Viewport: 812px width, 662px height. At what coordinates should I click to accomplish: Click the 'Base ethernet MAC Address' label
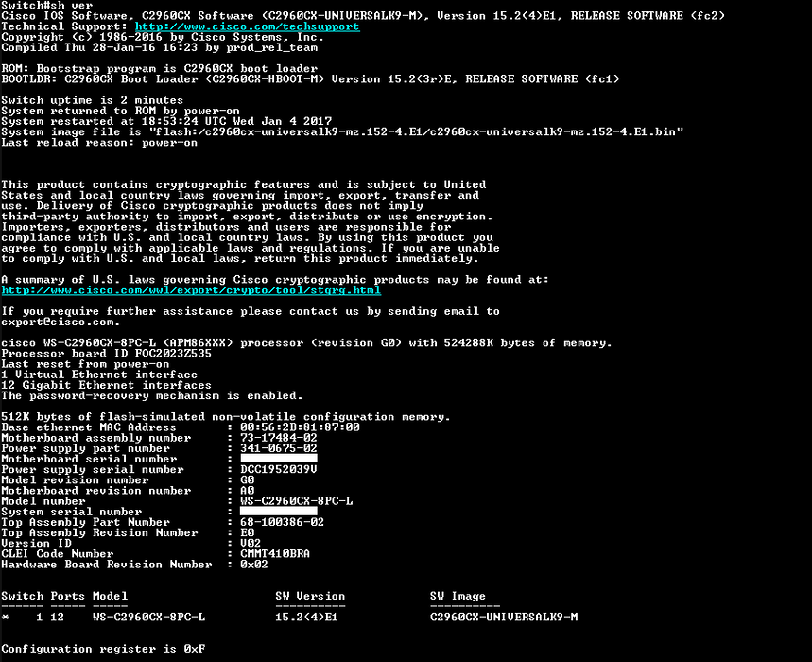(x=89, y=427)
